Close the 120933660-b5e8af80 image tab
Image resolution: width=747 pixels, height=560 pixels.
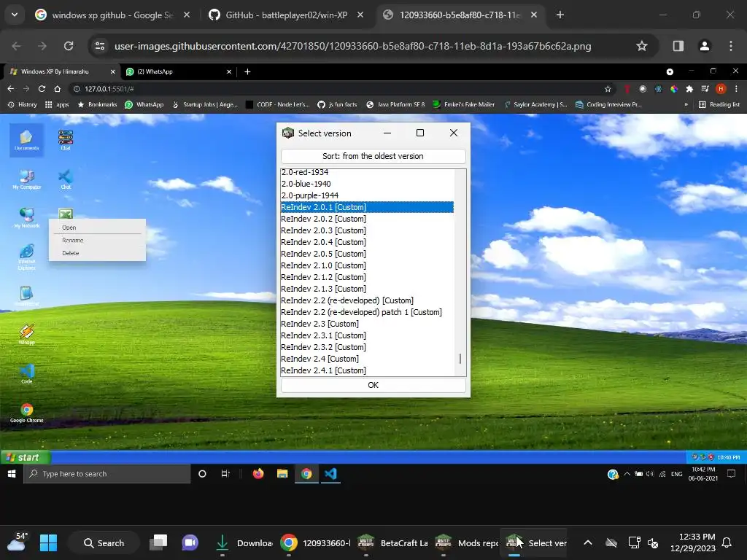pyautogui.click(x=534, y=15)
